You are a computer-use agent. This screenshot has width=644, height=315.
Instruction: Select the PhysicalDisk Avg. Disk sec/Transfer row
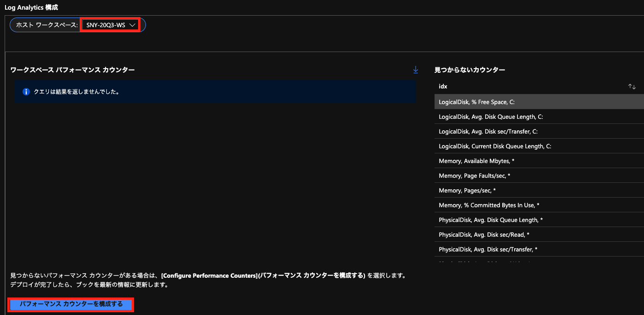(506, 249)
